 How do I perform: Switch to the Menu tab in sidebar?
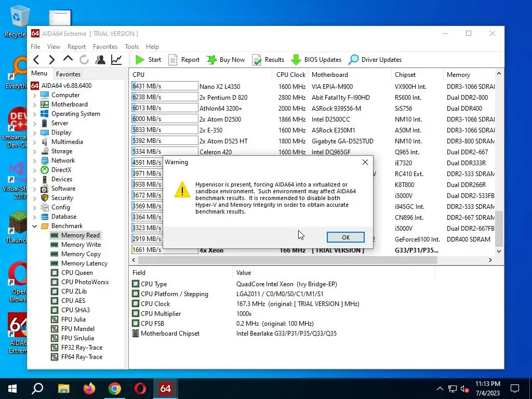[x=39, y=73]
